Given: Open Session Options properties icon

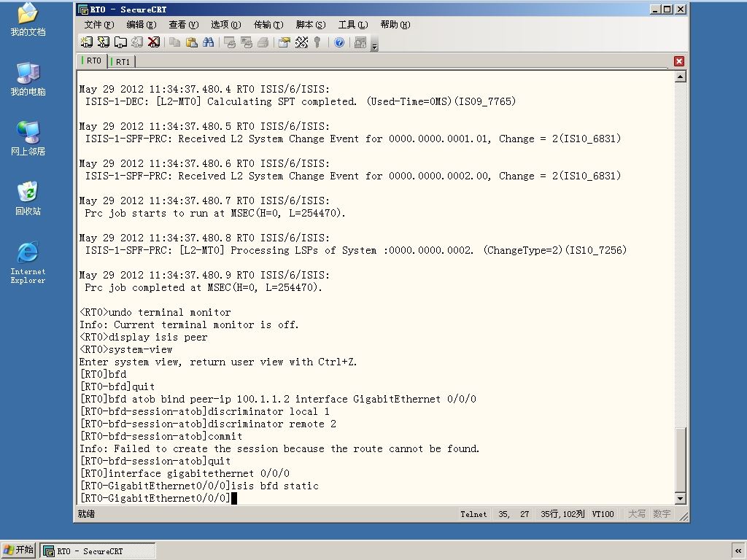Looking at the screenshot, I should (285, 42).
